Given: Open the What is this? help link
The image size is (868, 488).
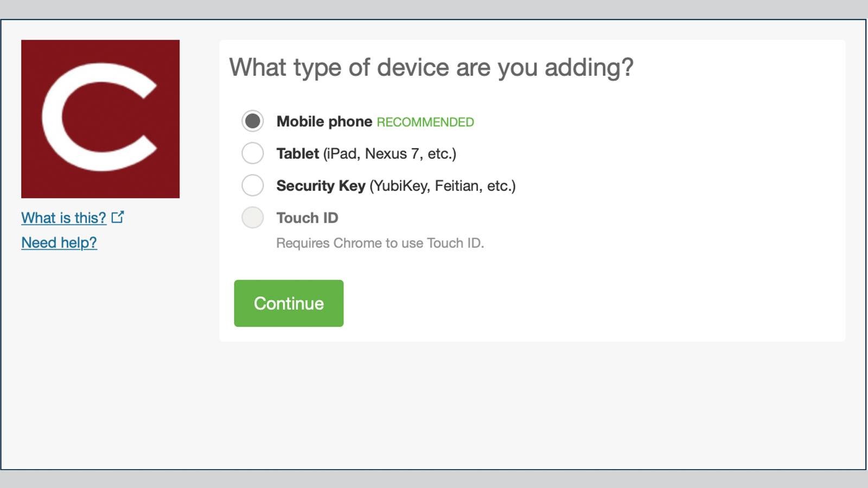Looking at the screenshot, I should (63, 217).
